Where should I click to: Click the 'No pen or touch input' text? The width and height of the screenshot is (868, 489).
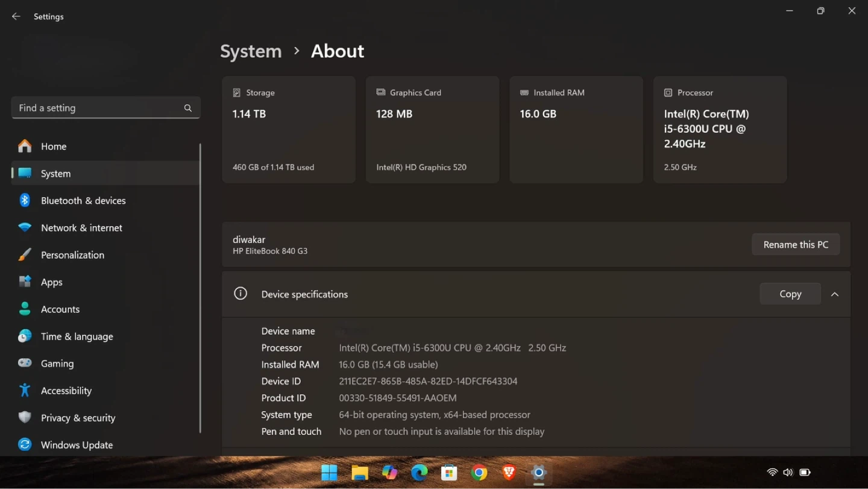tap(442, 432)
